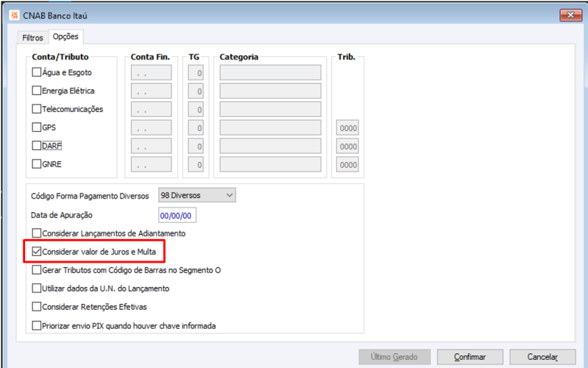The width and height of the screenshot is (588, 368).
Task: Click the Conta Fin. field for GPS
Action: click(x=151, y=127)
